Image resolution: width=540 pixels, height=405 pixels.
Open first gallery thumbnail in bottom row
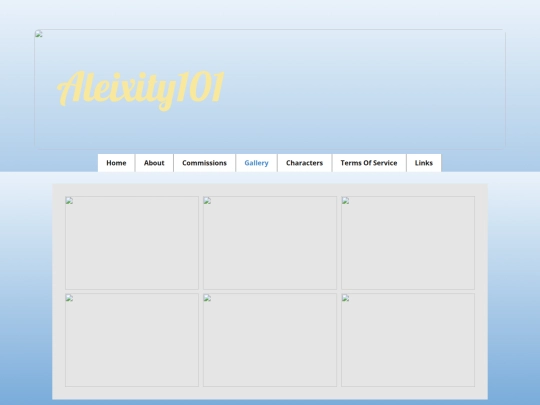(132, 340)
